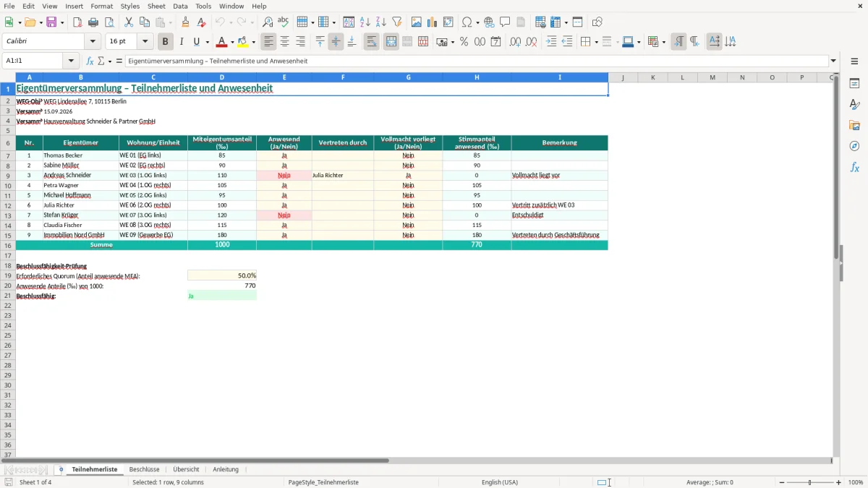
Task: Open the Function Wizard
Action: tap(90, 61)
